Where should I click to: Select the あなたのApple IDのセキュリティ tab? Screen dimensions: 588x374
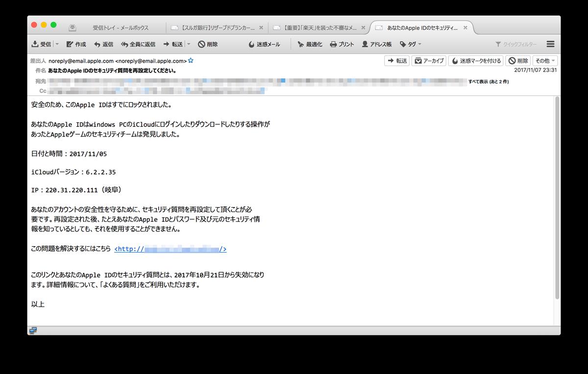click(x=421, y=28)
